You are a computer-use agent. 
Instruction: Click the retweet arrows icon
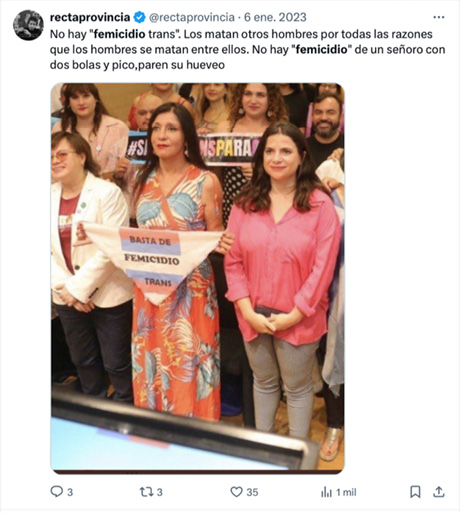point(146,492)
